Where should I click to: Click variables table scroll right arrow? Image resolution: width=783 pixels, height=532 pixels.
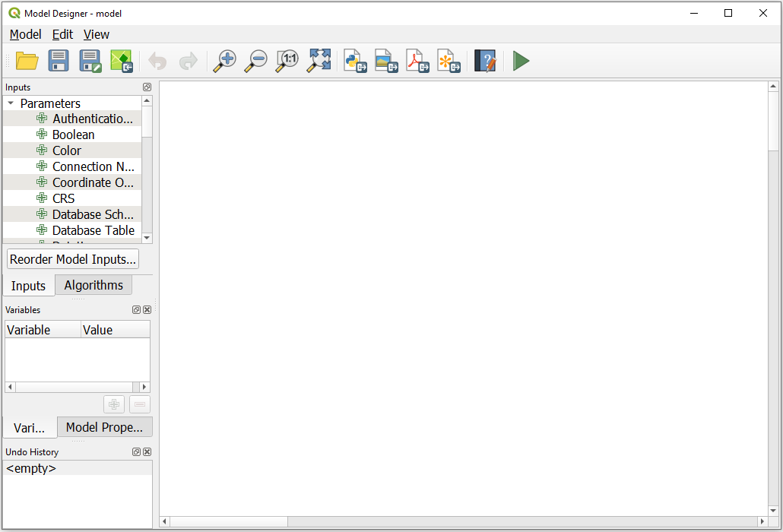click(x=144, y=387)
